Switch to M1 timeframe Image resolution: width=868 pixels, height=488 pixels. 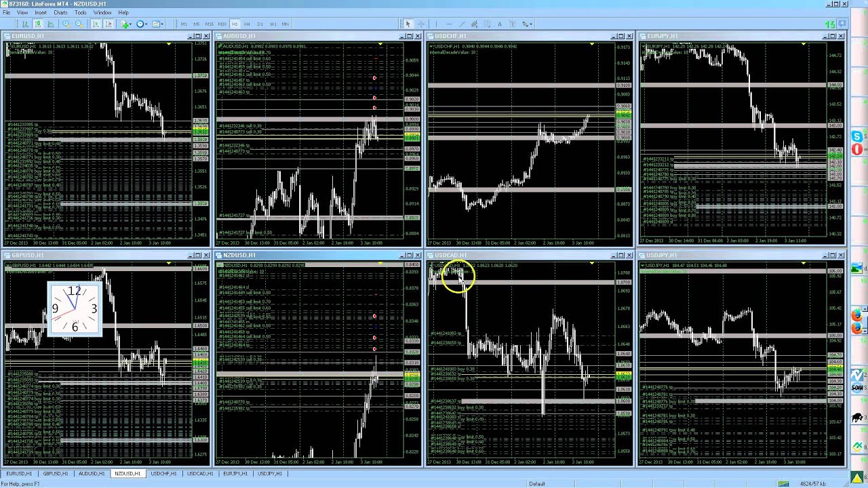pos(184,24)
